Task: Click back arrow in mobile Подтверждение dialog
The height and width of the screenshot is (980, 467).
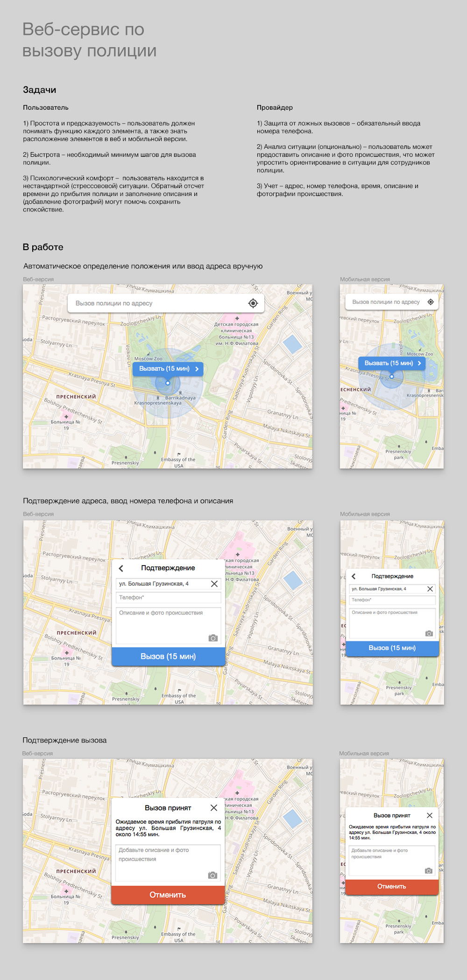Action: pos(354,576)
